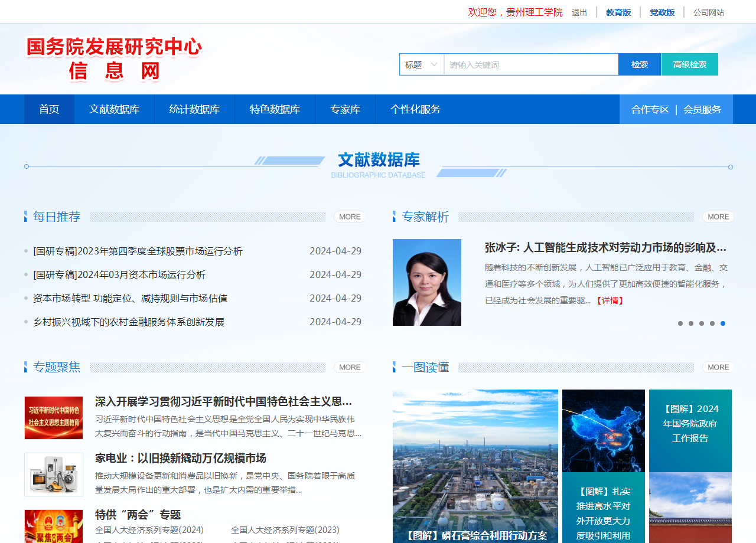This screenshot has height=543, width=756.
Task: Open the 磷石膏综合利用行动方案 infographic image
Action: click(475, 466)
